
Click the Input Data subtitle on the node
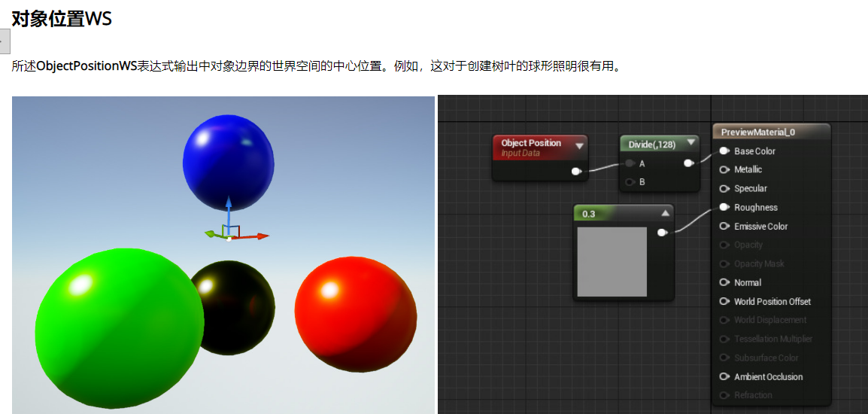tap(520, 153)
